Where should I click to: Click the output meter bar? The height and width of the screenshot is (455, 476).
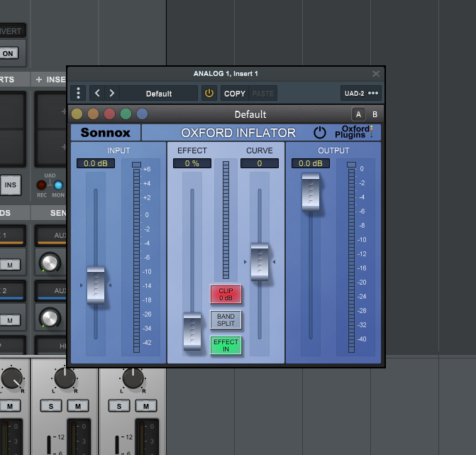click(352, 261)
